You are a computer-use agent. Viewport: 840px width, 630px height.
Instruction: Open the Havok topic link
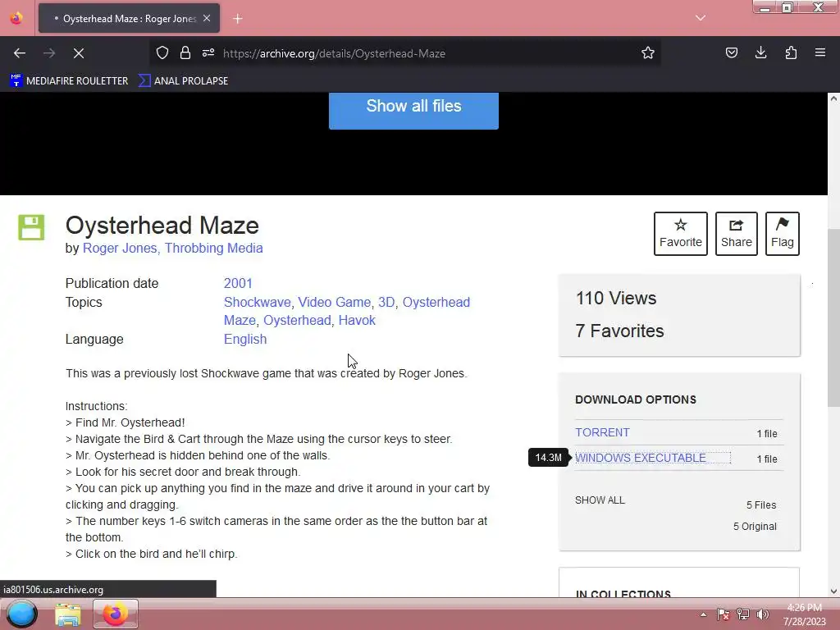[357, 321]
